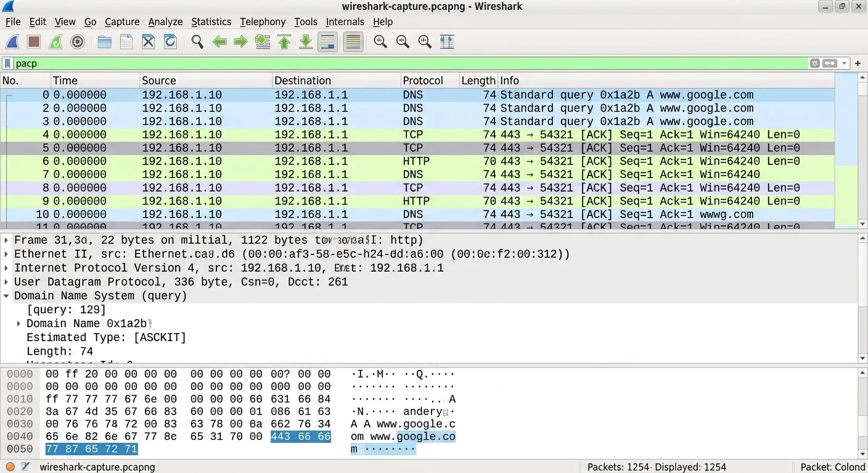This screenshot has height=473, width=868.
Task: Open the File menu
Action: [13, 22]
